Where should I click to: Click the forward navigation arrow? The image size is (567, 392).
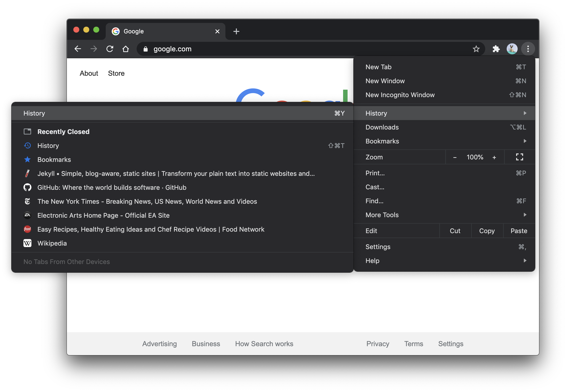[94, 49]
